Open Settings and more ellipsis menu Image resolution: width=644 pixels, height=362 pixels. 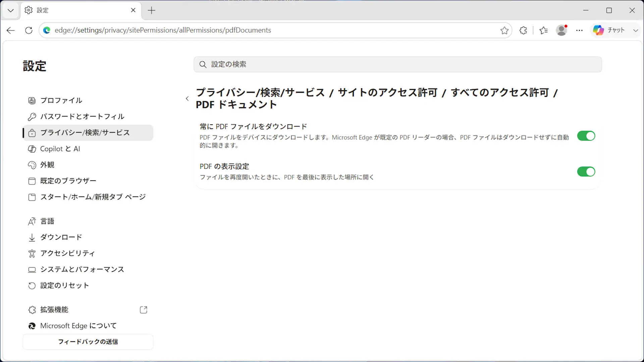(580, 30)
